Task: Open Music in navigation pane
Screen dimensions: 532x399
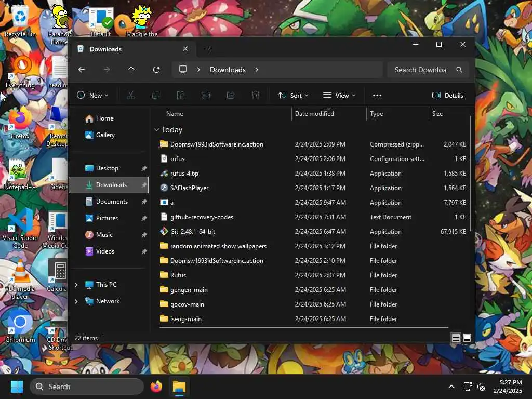Action: pyautogui.click(x=109, y=235)
